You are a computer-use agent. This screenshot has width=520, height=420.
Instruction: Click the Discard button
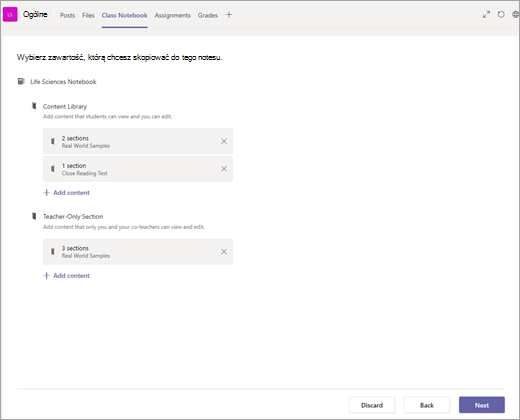click(372, 405)
